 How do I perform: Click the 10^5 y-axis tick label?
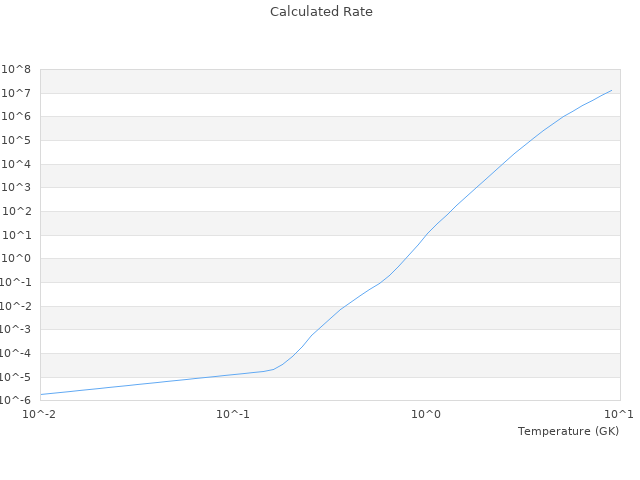coord(18,141)
